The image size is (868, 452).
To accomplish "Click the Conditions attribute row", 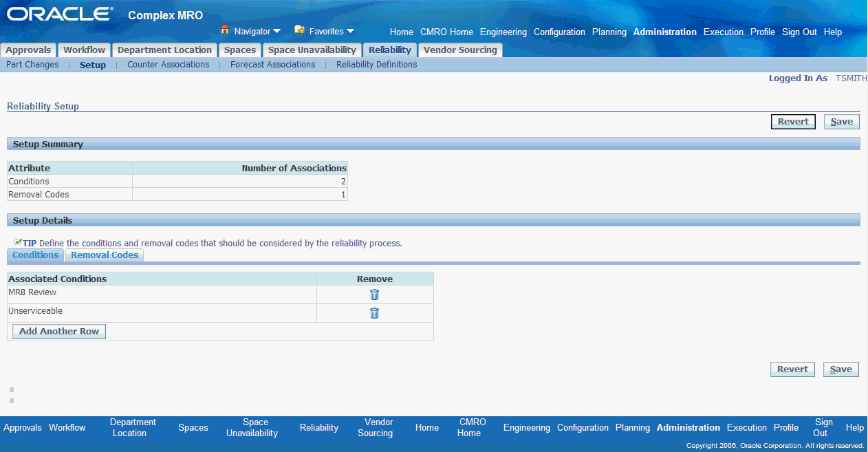I will coord(177,182).
